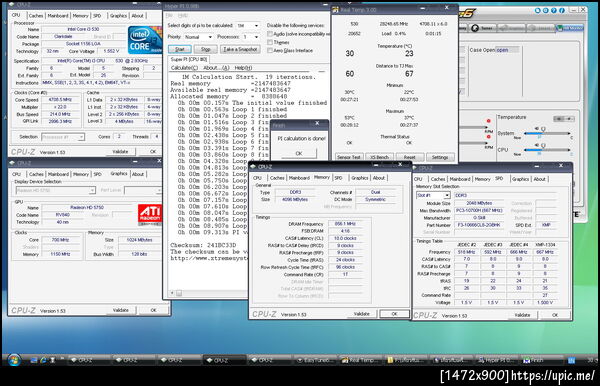This screenshot has height=386, width=600.
Task: Click Case Open status field in EasyTune6
Action: (x=507, y=50)
